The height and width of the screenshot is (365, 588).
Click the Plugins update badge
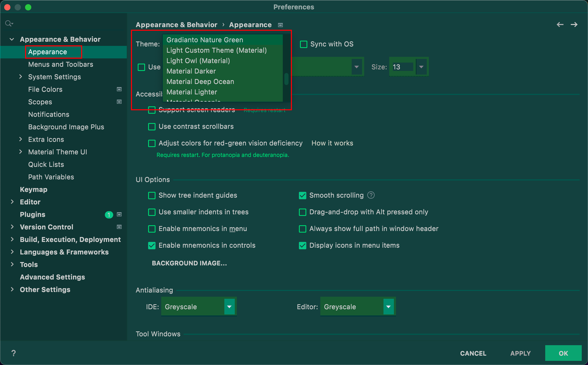click(109, 215)
